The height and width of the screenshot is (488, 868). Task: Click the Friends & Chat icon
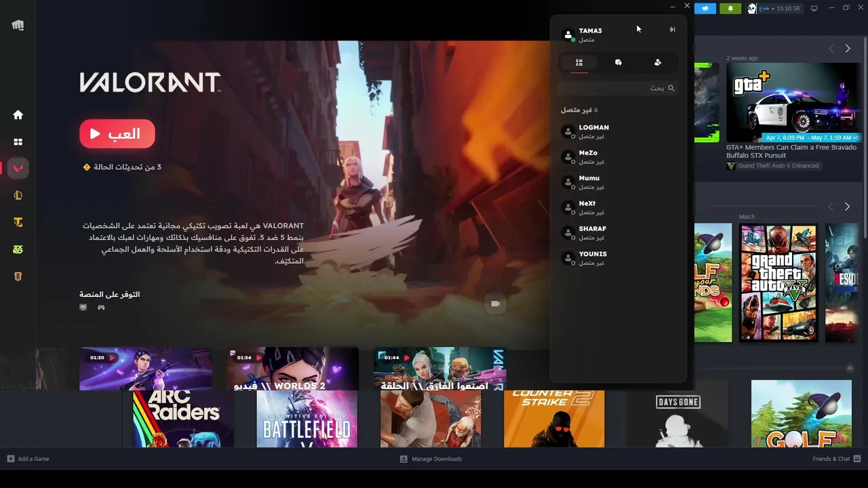pyautogui.click(x=858, y=459)
